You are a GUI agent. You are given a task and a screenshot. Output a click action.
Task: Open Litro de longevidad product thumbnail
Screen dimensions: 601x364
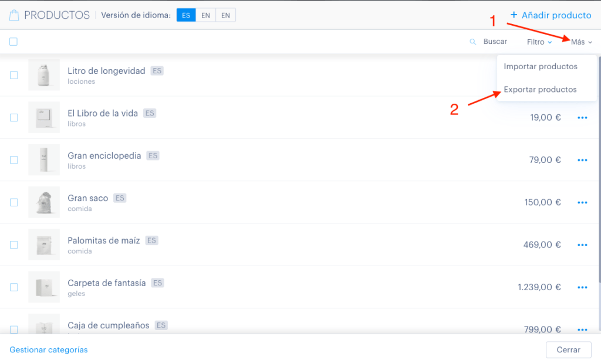point(44,75)
